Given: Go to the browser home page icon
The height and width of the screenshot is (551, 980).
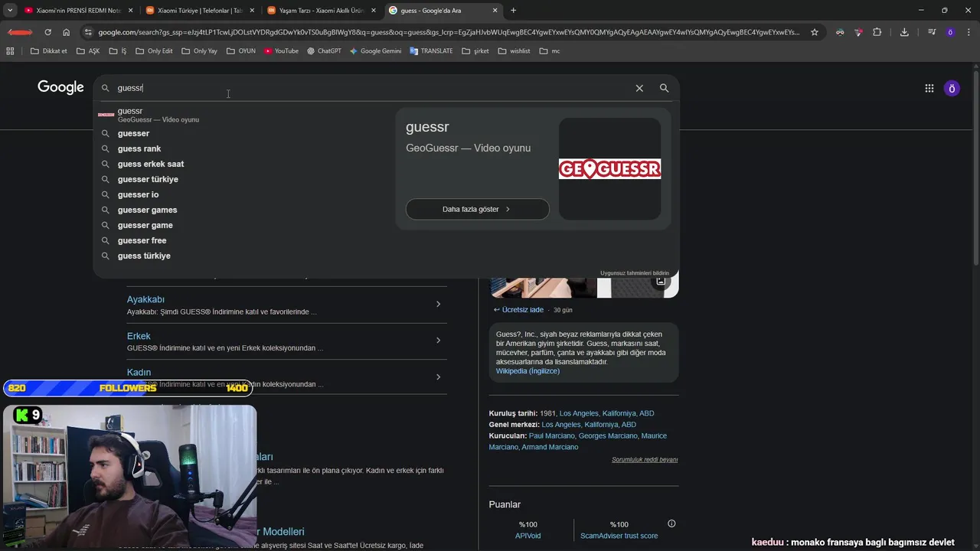Looking at the screenshot, I should (x=67, y=32).
